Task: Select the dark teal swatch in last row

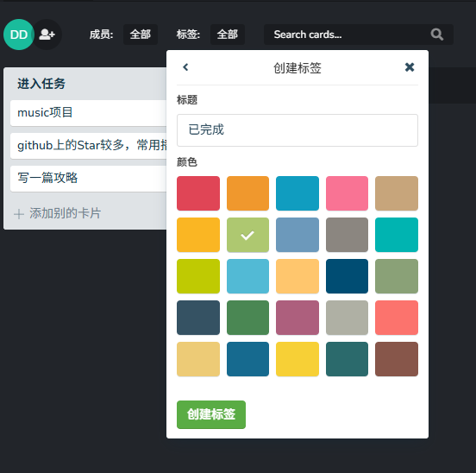Action: click(347, 359)
